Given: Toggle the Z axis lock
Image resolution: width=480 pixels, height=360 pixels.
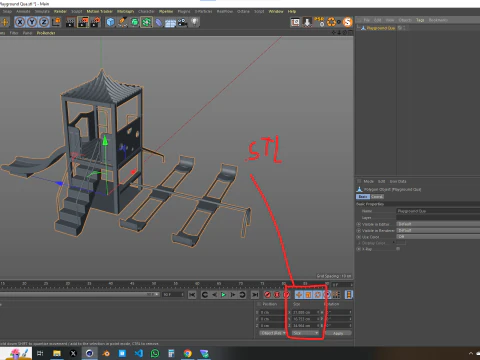Looking at the screenshot, I should pos(44,22).
